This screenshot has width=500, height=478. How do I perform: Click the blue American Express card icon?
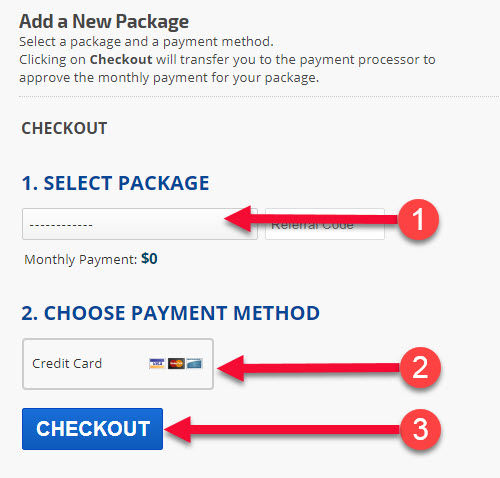194,363
